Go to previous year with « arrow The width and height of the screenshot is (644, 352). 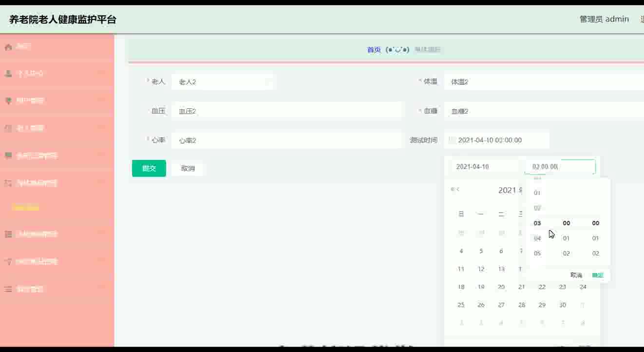point(452,190)
